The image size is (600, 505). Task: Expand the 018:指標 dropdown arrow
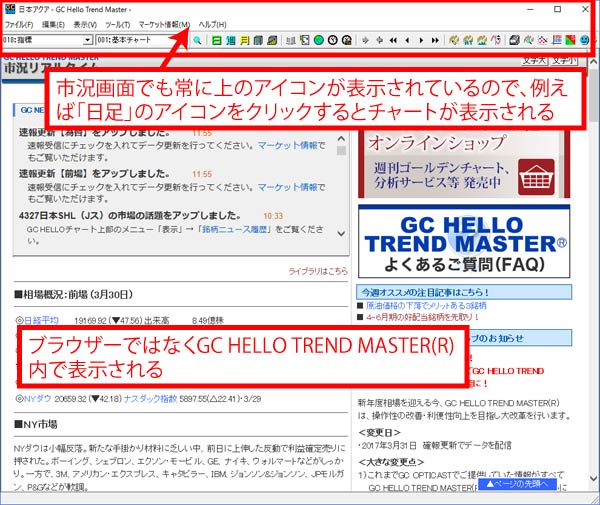point(88,40)
